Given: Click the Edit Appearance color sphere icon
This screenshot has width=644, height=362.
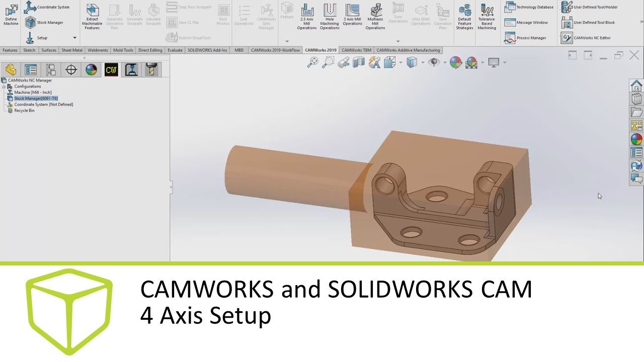Looking at the screenshot, I should [x=455, y=62].
